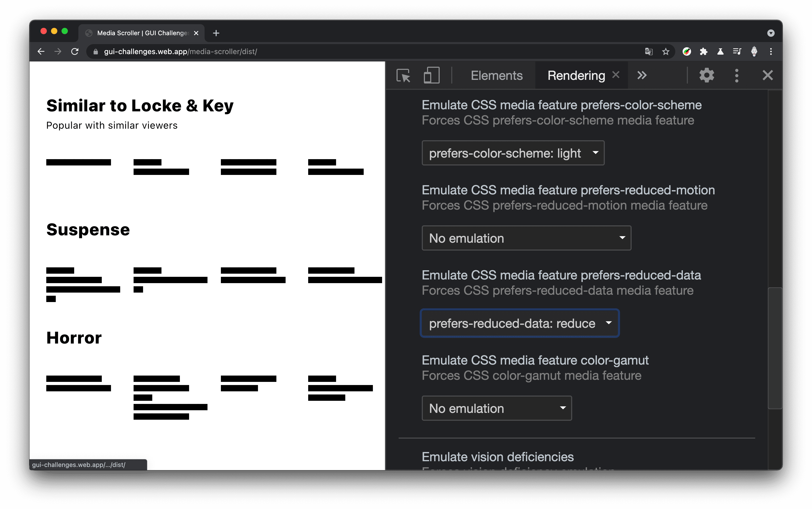Enable prefers-reduced-data reduce setting
The width and height of the screenshot is (812, 509).
[x=520, y=323]
